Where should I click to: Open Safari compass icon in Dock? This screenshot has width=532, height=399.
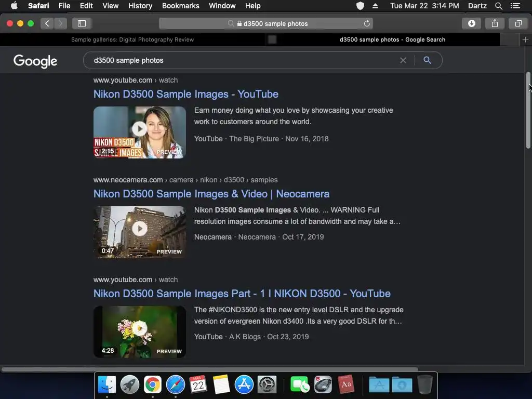[176, 385]
